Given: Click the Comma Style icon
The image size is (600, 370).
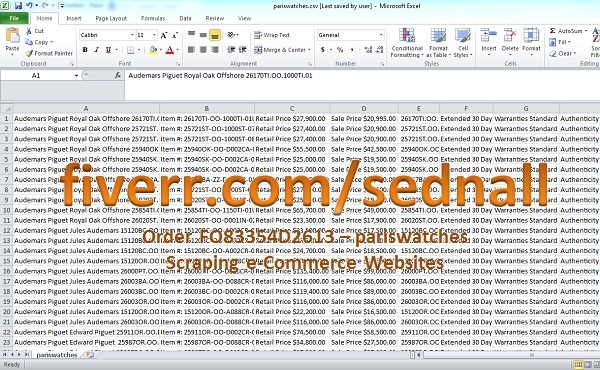Looking at the screenshot, I should (352, 50).
